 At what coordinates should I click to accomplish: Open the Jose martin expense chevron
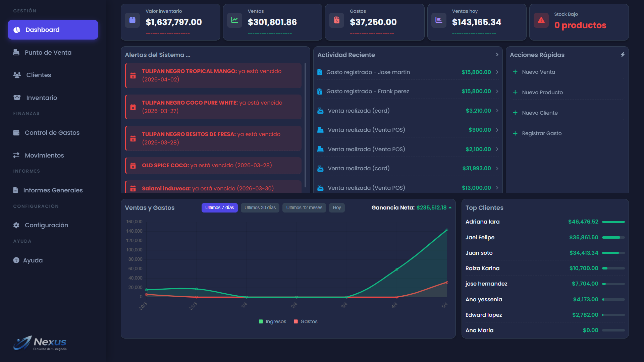point(497,72)
